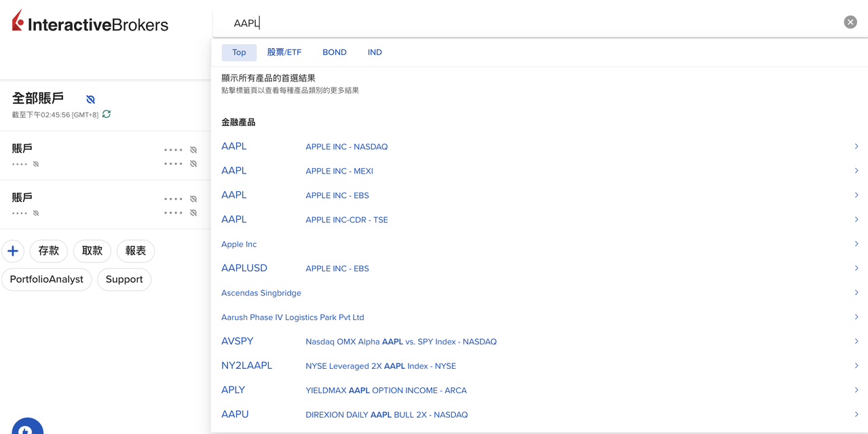Expand chevron for AAPL APPLE INC - EBS row

[x=856, y=195]
